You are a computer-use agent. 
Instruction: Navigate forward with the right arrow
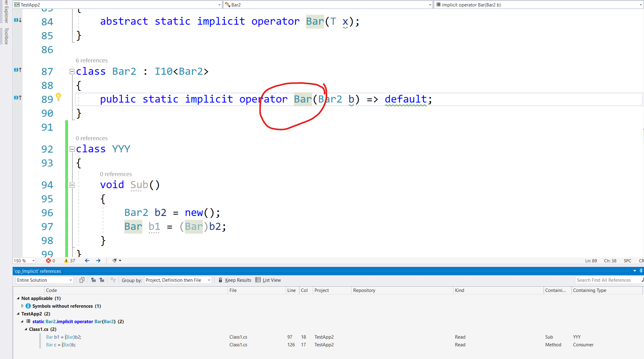click(x=98, y=261)
